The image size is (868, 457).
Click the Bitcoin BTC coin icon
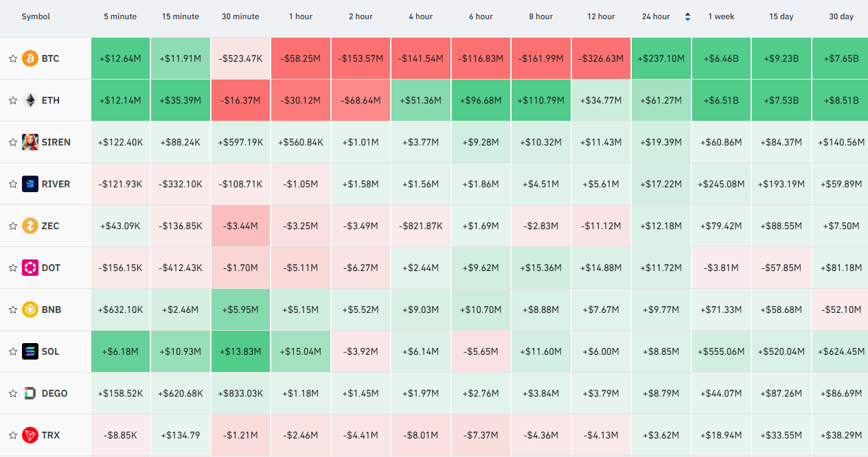30,58
